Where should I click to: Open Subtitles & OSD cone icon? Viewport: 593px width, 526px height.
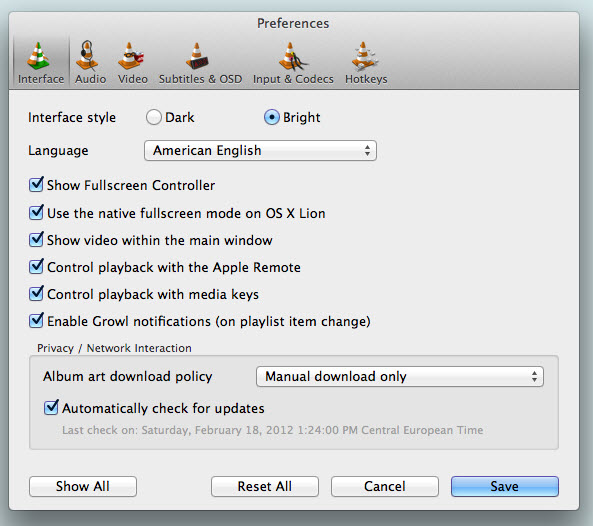click(x=197, y=56)
